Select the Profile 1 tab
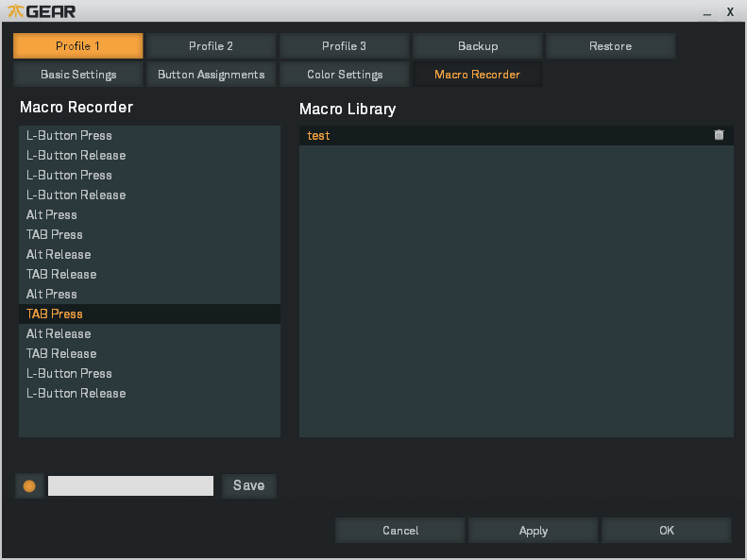The image size is (747, 560). coord(77,46)
